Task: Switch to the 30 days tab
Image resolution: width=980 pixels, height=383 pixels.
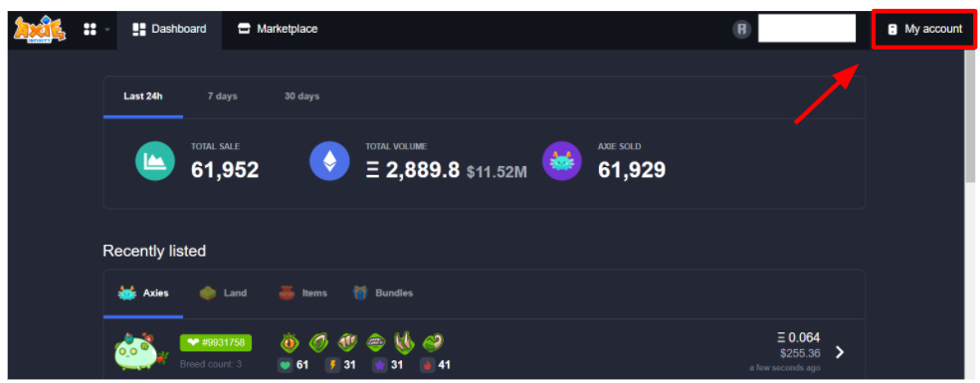Action: point(301,96)
